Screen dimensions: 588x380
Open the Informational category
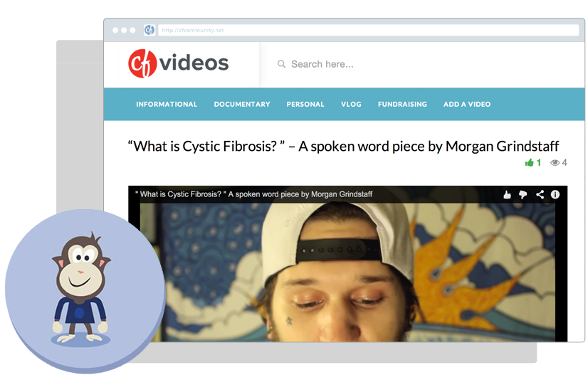[167, 104]
